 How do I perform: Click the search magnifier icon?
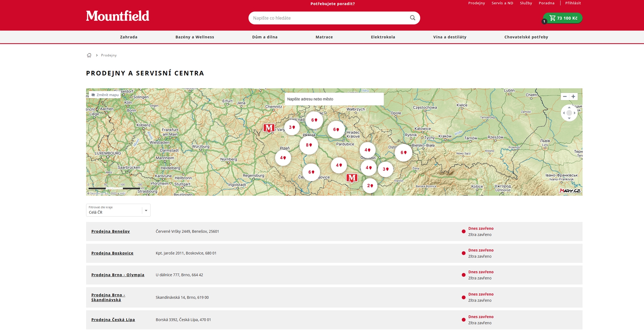[x=413, y=18]
